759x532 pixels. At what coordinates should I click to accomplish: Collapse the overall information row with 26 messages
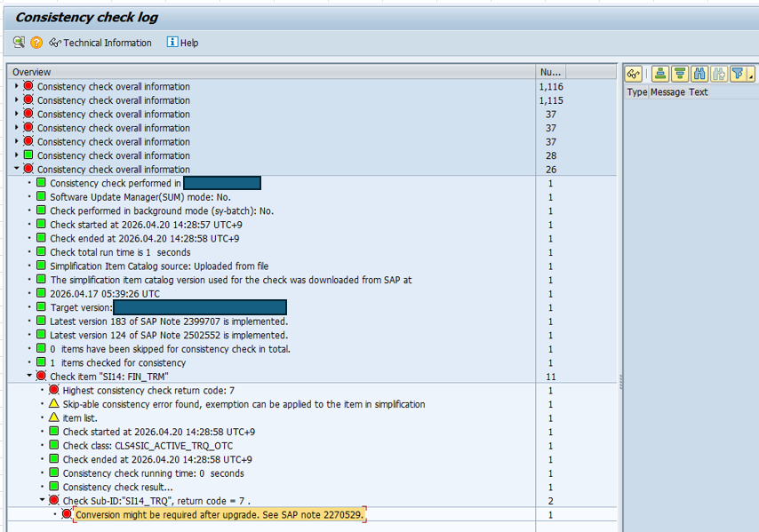click(x=17, y=169)
